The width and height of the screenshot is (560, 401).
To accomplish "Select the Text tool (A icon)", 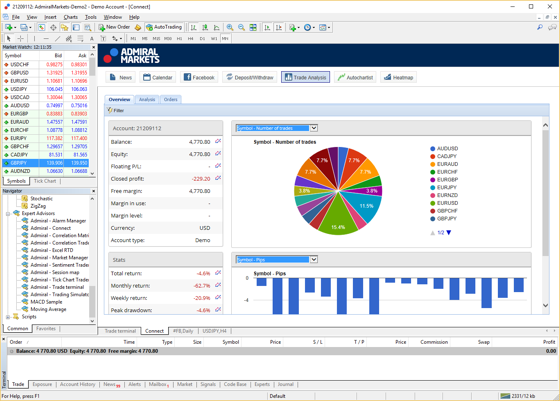I will [92, 38].
